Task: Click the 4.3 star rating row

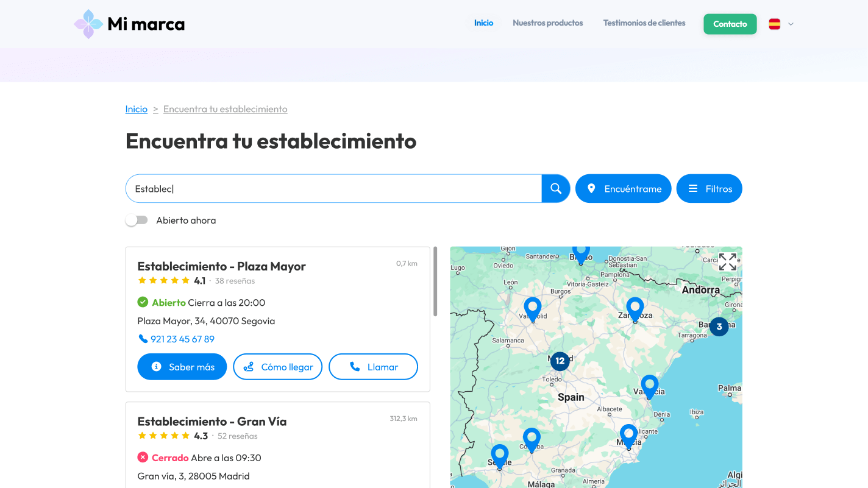Action: 173,436
